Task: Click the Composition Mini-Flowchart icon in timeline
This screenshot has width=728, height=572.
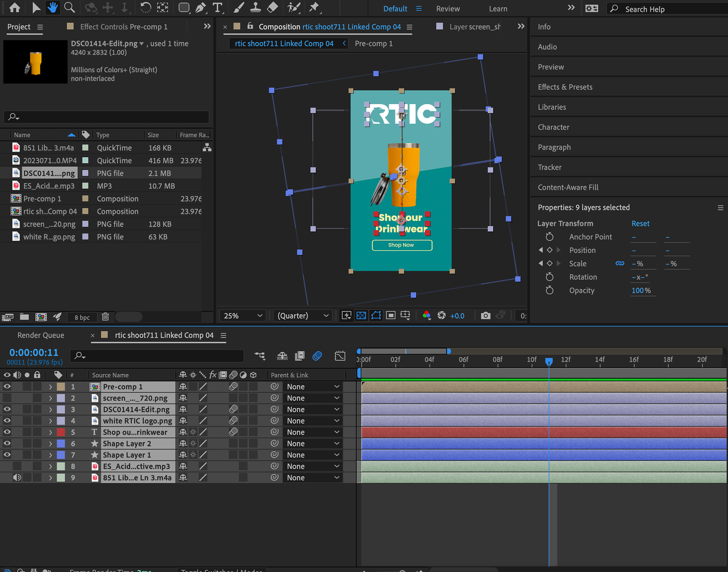Action: pyautogui.click(x=260, y=356)
